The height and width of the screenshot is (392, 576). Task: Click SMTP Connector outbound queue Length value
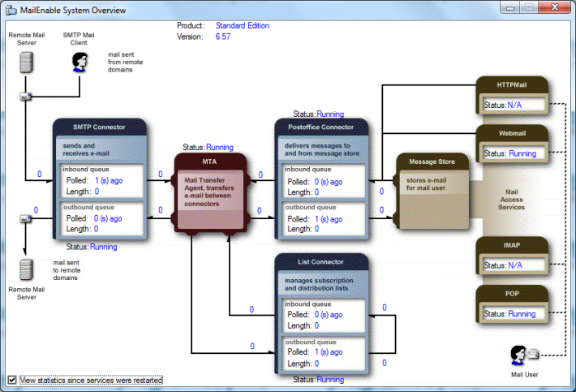97,229
